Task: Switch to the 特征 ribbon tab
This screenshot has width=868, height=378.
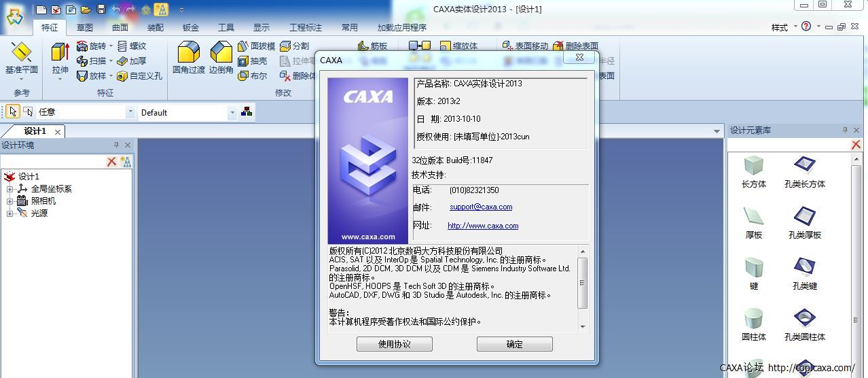Action: point(50,27)
